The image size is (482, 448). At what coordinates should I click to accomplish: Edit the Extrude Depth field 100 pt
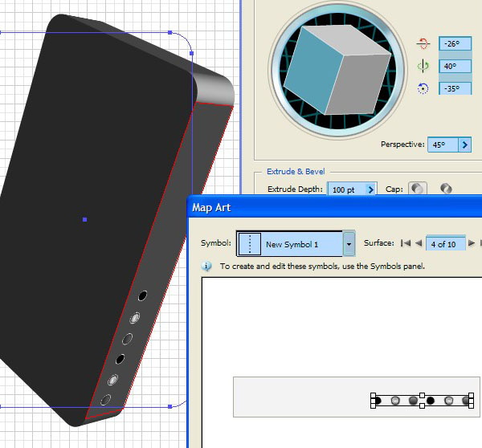point(345,189)
